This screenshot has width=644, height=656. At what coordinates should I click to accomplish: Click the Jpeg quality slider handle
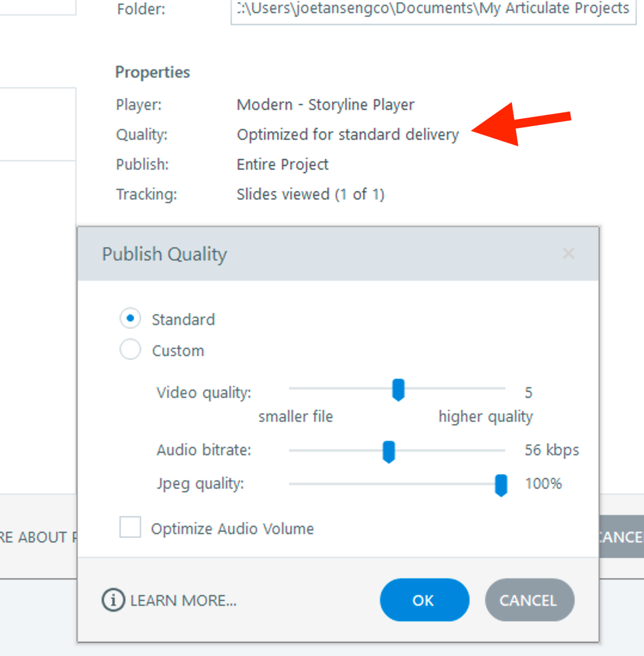(x=501, y=485)
